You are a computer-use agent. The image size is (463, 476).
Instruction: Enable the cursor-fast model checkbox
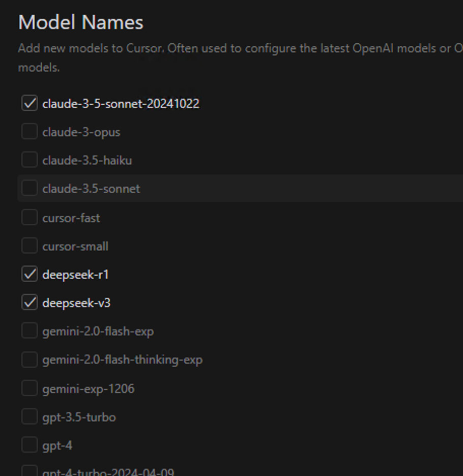click(x=30, y=218)
